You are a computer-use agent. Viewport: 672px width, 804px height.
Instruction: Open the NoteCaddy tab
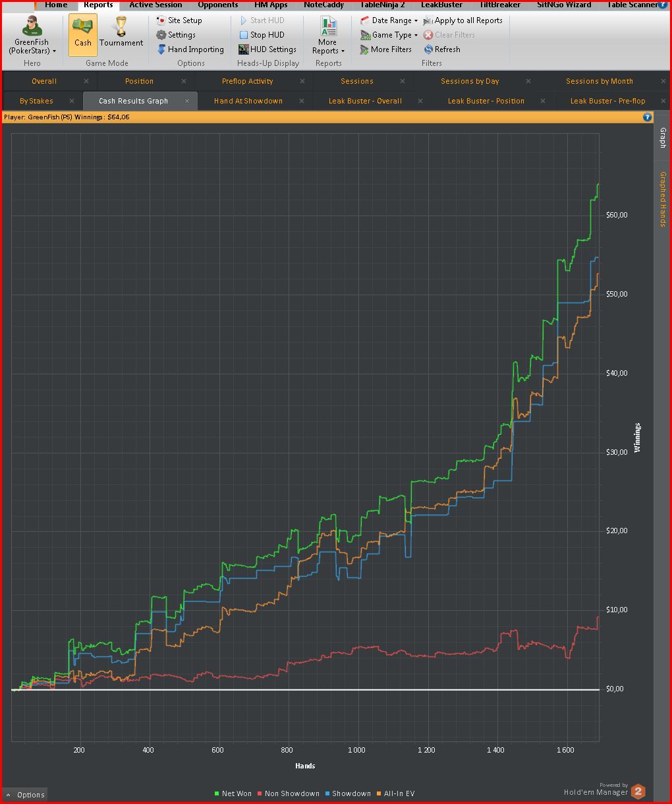[x=323, y=5]
